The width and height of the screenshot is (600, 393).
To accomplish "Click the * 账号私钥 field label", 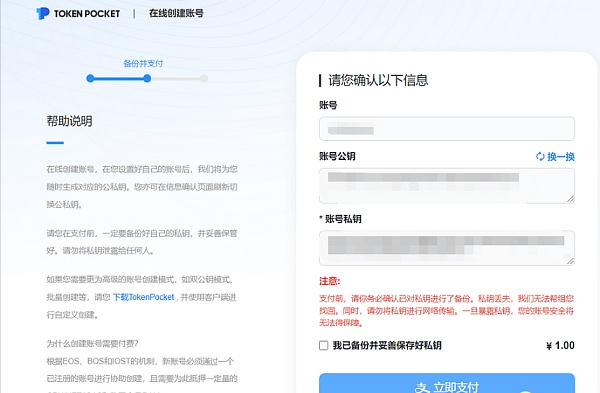I will coord(340,219).
